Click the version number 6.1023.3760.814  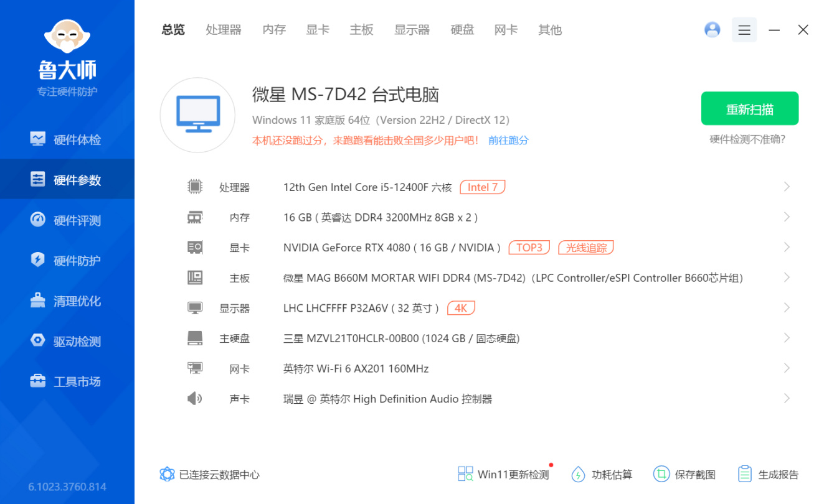tap(67, 487)
